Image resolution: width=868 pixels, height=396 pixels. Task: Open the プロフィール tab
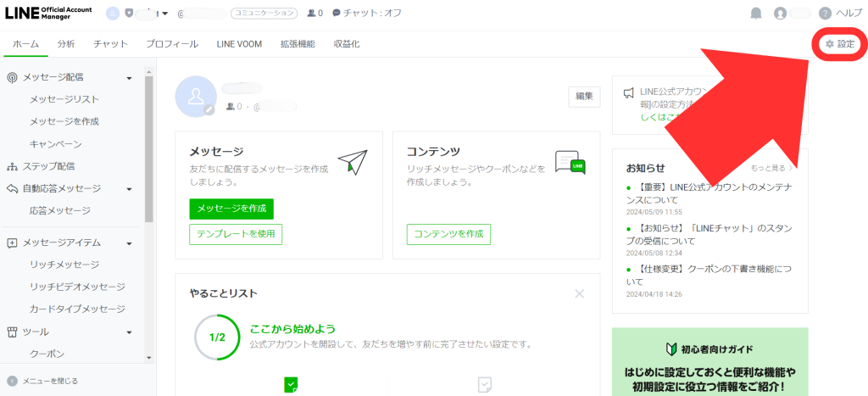pyautogui.click(x=172, y=44)
